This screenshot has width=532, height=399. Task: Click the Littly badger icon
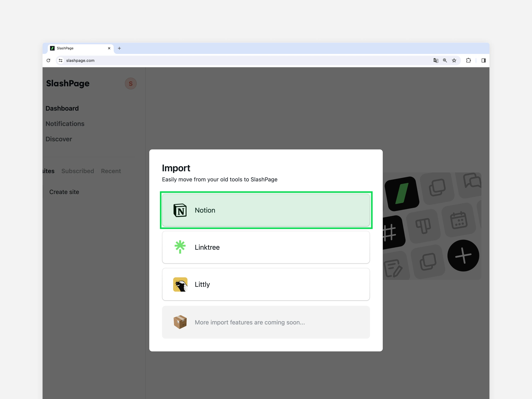[180, 284]
